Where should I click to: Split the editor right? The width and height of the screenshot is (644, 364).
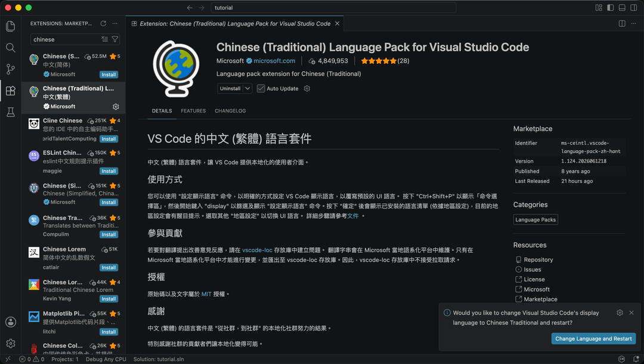[x=622, y=24]
